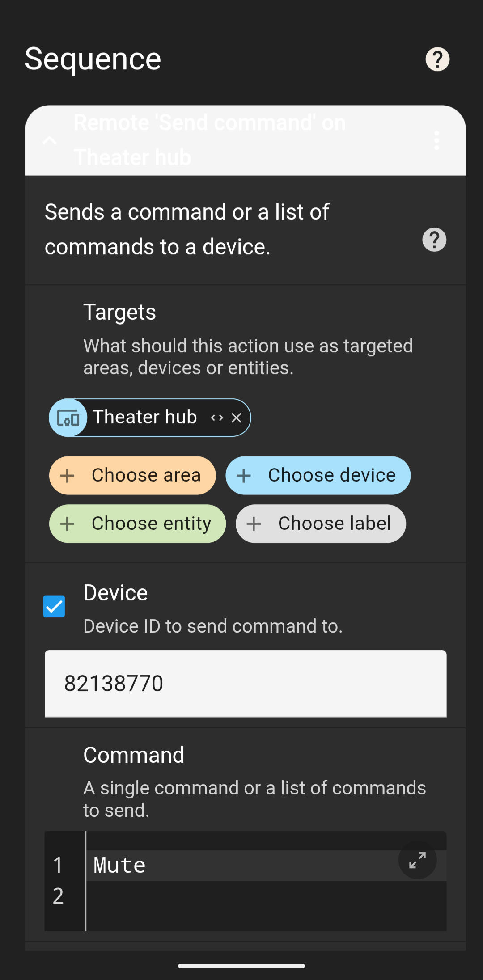Collapse the Remote Send command action card
The height and width of the screenshot is (980, 483).
[x=49, y=140]
